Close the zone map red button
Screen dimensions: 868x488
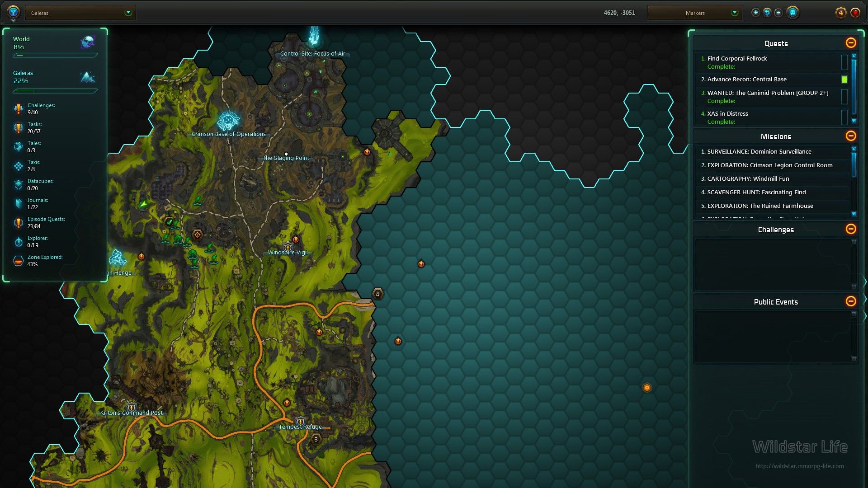coord(855,13)
